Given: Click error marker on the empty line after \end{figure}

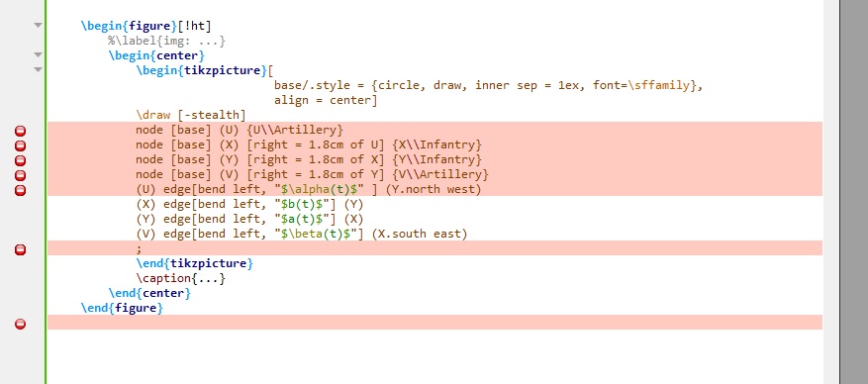Looking at the screenshot, I should pos(20,325).
